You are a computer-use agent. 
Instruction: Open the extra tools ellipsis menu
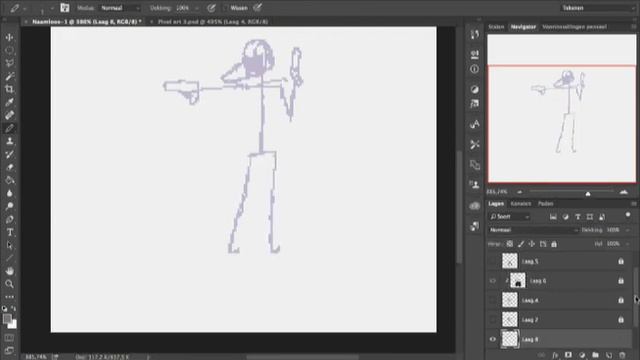pos(9,297)
